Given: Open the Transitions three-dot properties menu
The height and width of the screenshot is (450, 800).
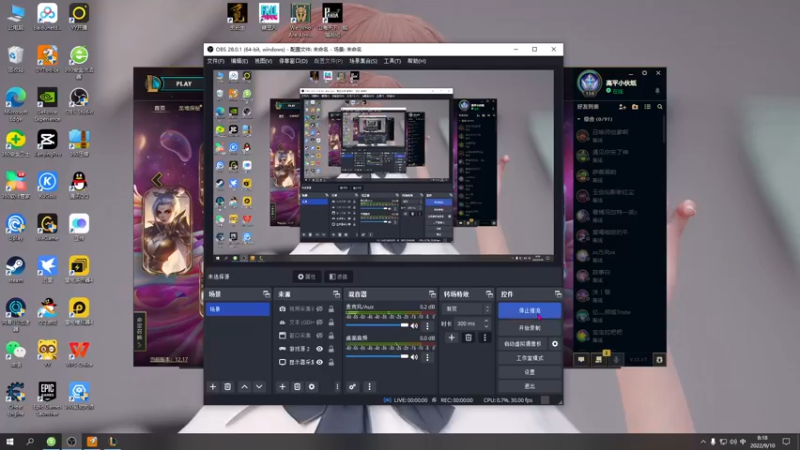Looking at the screenshot, I should pyautogui.click(x=485, y=337).
